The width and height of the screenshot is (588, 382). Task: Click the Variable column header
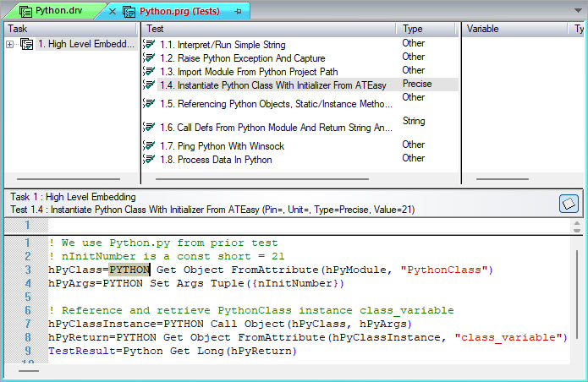click(x=515, y=29)
